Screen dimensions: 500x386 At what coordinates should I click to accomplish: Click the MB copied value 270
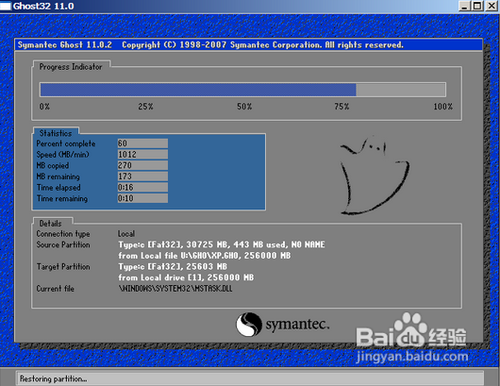[142, 165]
